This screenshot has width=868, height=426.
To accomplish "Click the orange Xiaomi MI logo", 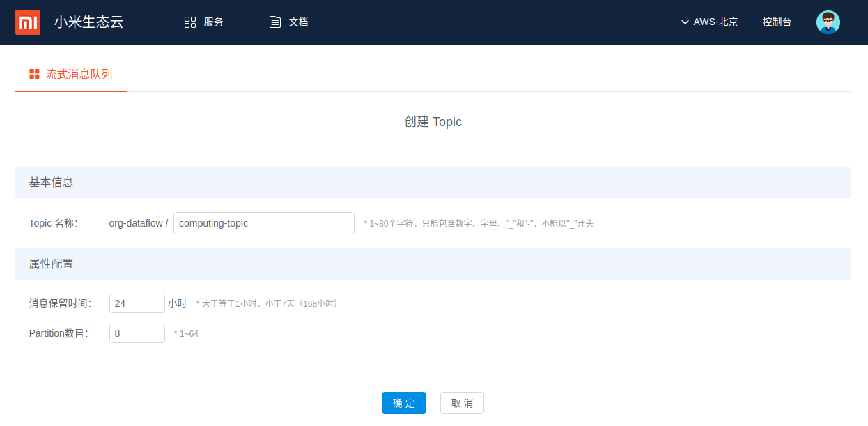I will click(28, 22).
